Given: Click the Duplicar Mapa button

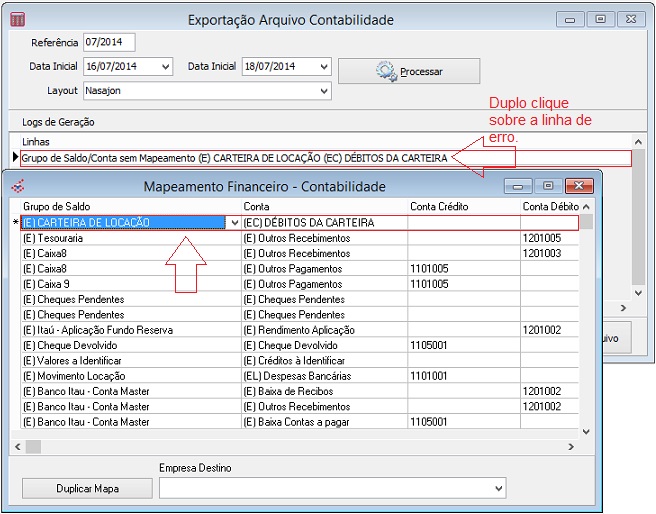Looking at the screenshot, I should coord(87,488).
